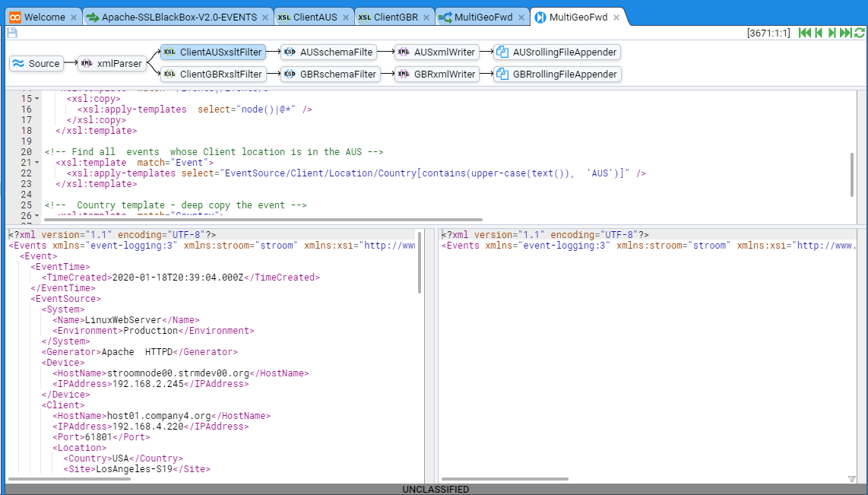Collapse the code fold at line 15
This screenshot has height=495, width=868.
[x=38, y=99]
